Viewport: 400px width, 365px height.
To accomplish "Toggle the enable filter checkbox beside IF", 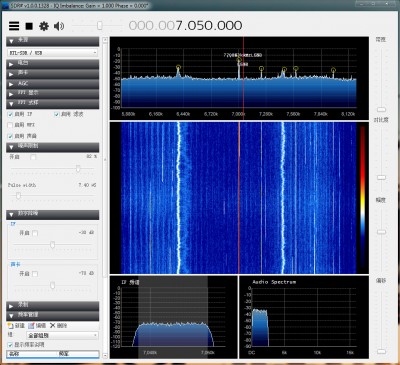I will pos(57,114).
